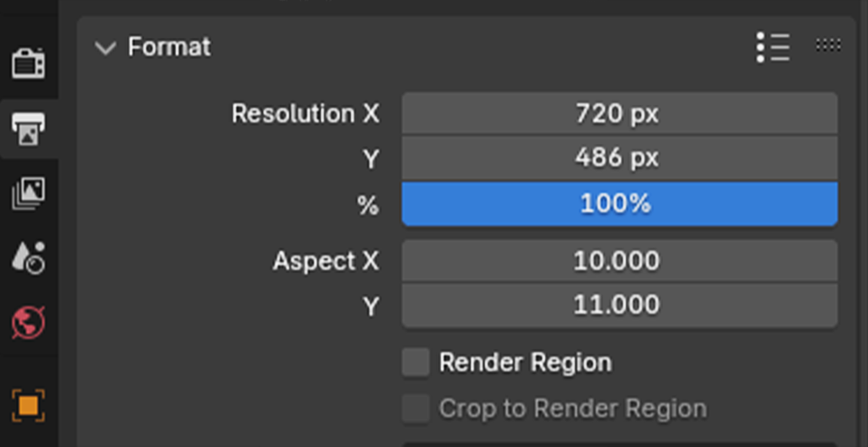Collapse the Format panel chevron
The height and width of the screenshot is (447, 868).
(x=105, y=47)
